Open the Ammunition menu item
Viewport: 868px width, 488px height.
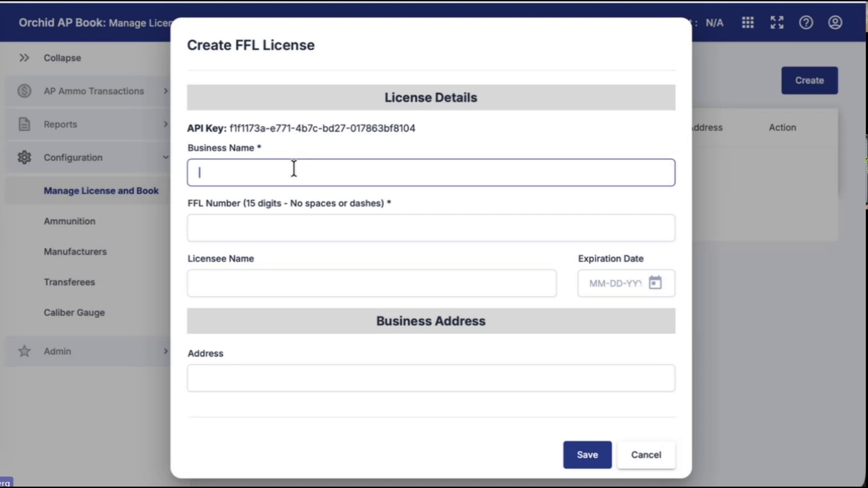[70, 221]
